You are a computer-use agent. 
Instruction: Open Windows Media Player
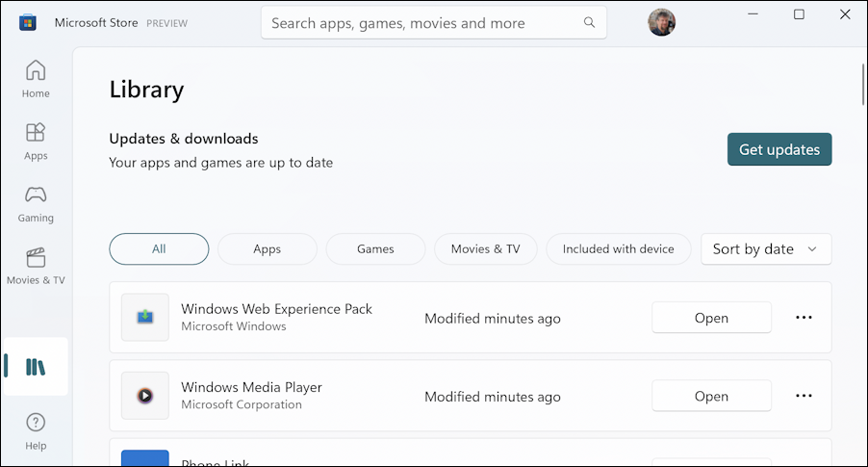pyautogui.click(x=711, y=396)
